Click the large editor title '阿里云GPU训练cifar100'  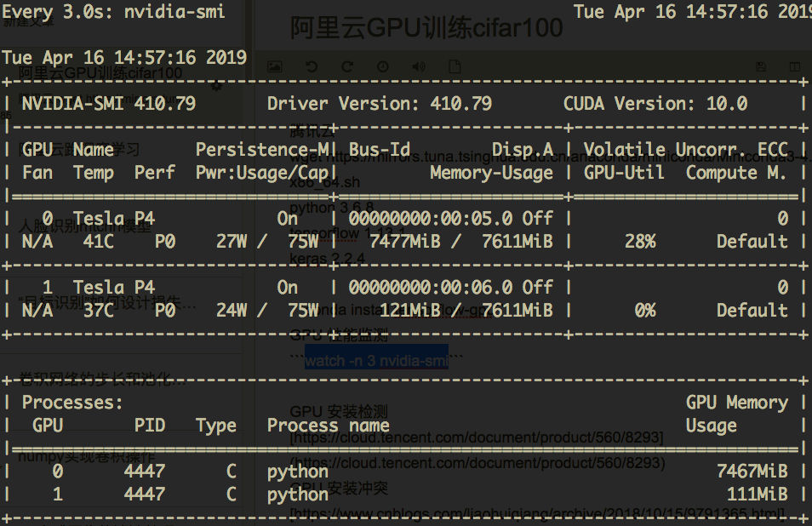(x=426, y=27)
